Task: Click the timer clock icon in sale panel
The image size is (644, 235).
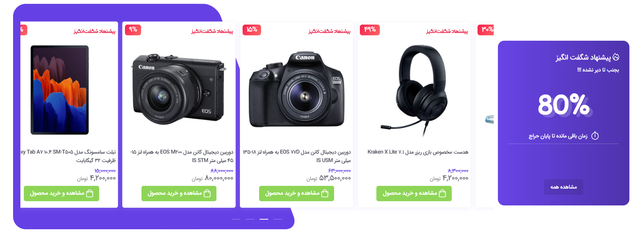Action: point(595,136)
